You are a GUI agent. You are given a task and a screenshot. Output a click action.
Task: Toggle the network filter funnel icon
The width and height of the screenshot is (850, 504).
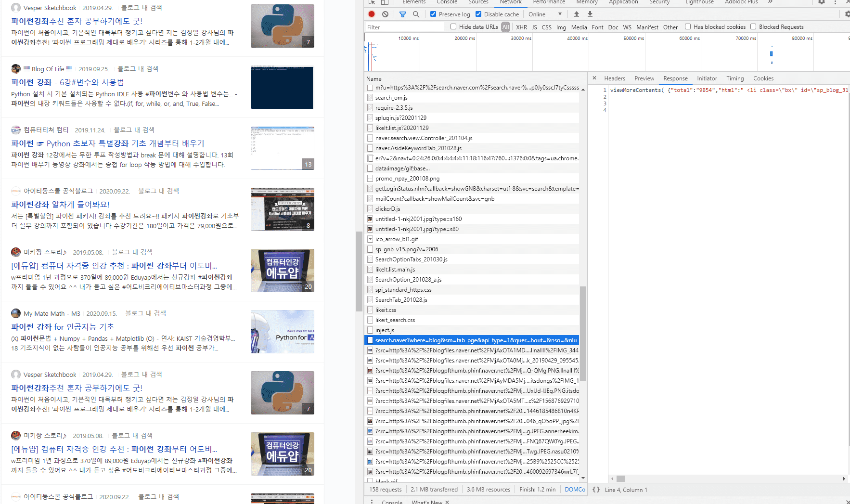pos(402,14)
